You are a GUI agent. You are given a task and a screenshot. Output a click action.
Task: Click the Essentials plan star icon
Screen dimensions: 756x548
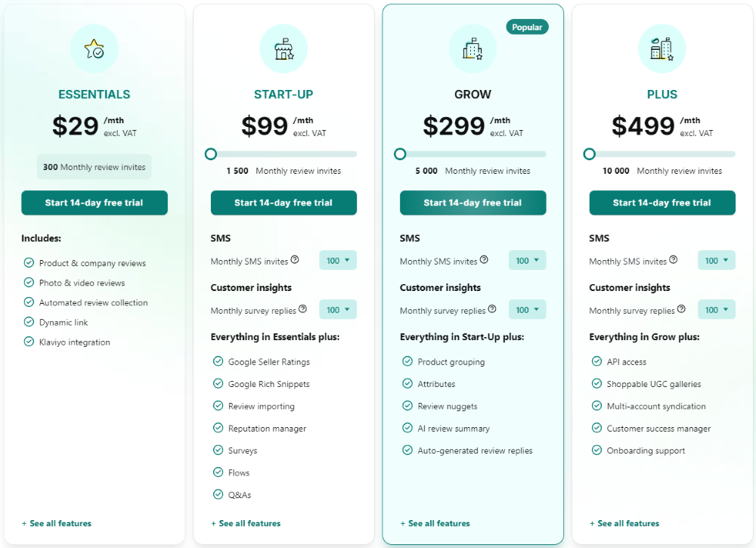[94, 49]
